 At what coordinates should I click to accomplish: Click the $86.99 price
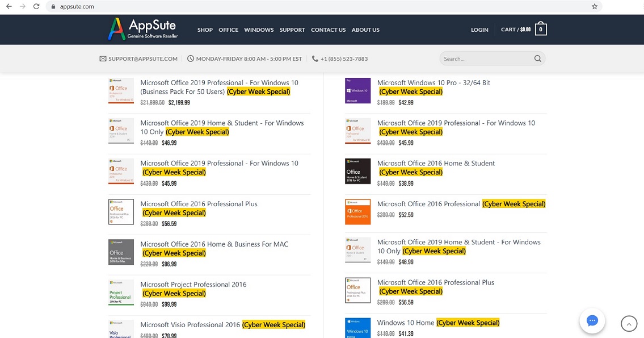point(169,264)
